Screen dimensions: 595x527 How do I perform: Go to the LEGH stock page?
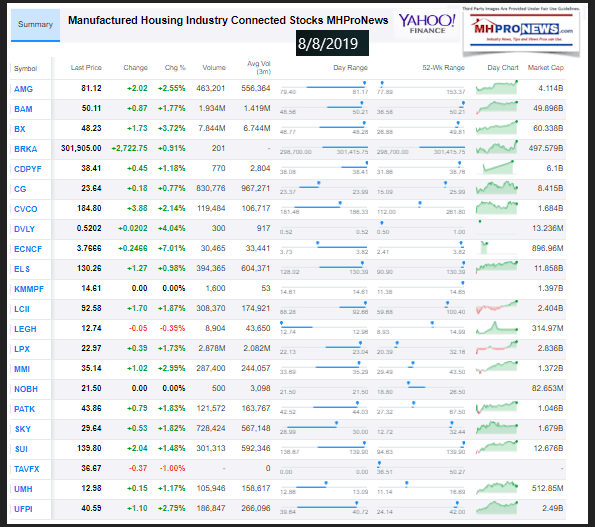[25, 329]
